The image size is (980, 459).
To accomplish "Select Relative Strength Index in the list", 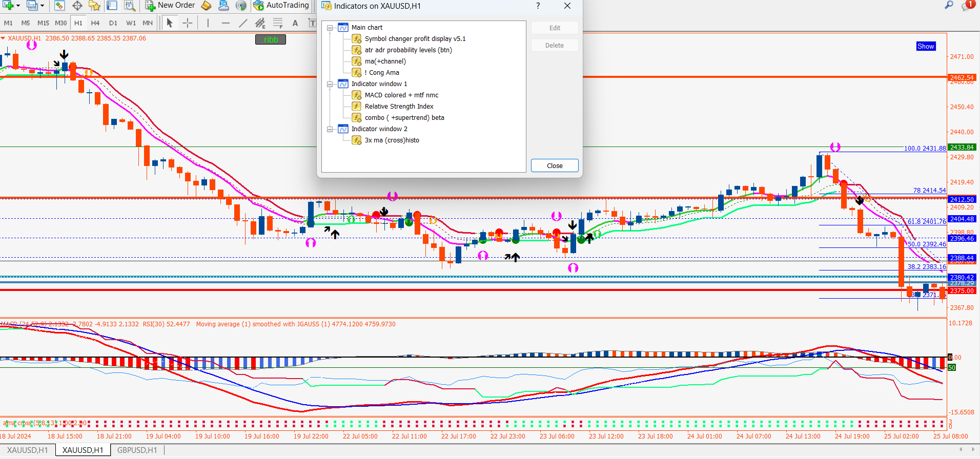I will click(x=399, y=107).
